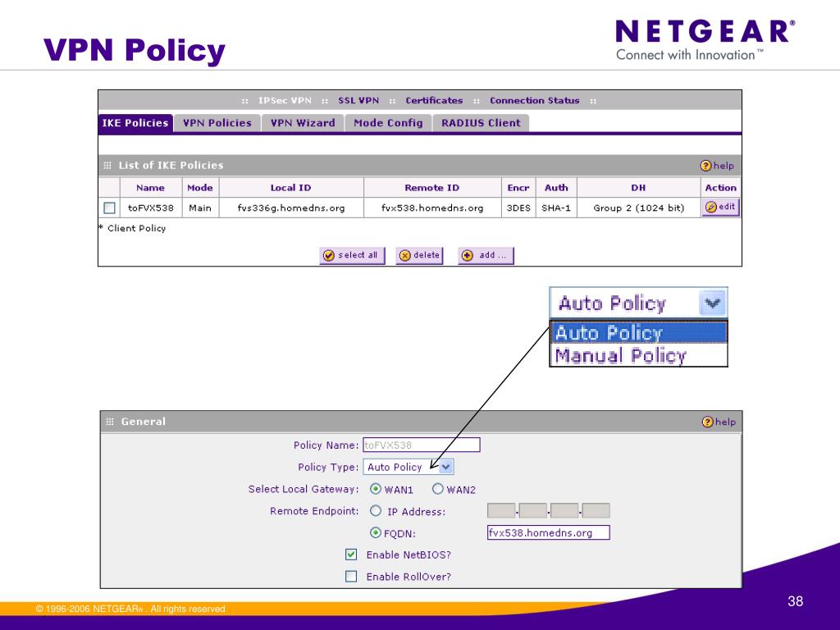Click the edit button for toFVX538 policy

click(720, 207)
